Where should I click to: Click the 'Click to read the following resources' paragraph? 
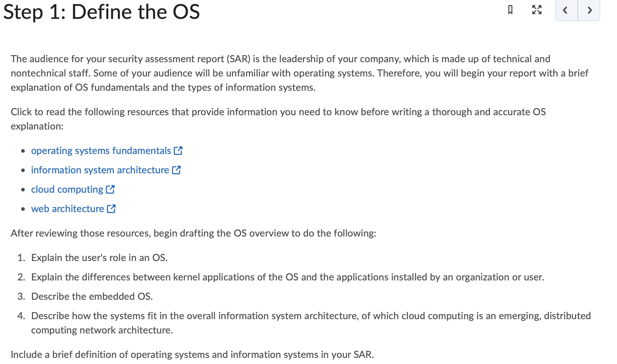278,119
